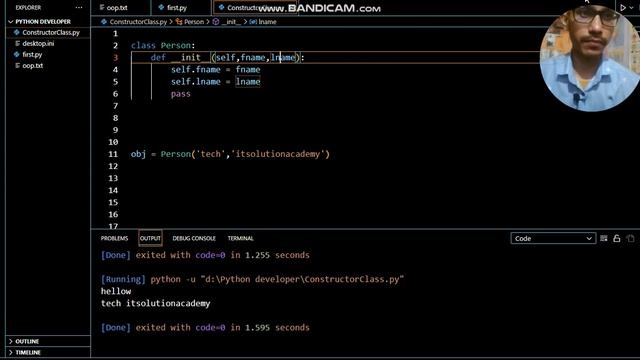640x360 pixels.
Task: Expand the TIMELINE section
Action: (x=28, y=352)
